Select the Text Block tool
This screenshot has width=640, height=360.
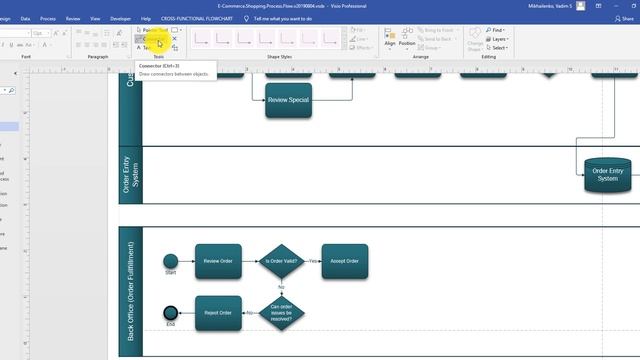click(175, 48)
